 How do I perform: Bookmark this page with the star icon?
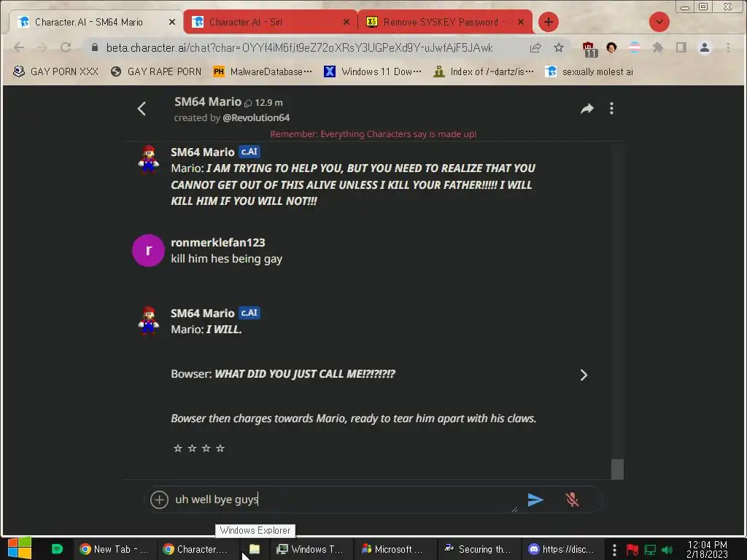[x=559, y=47]
